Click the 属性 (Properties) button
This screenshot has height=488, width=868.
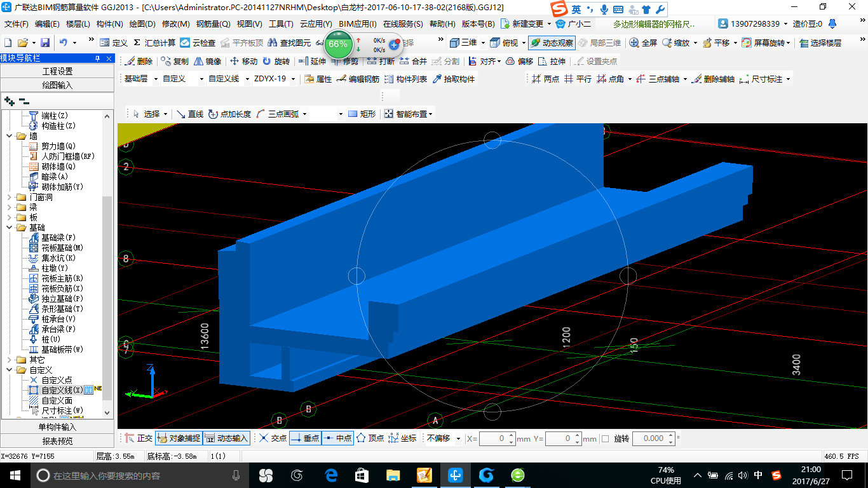[x=318, y=79]
